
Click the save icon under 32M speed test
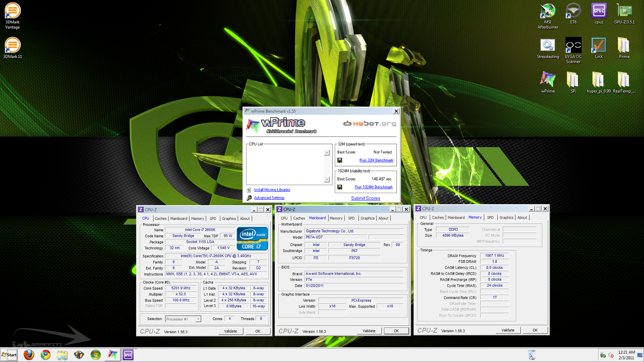(x=340, y=160)
